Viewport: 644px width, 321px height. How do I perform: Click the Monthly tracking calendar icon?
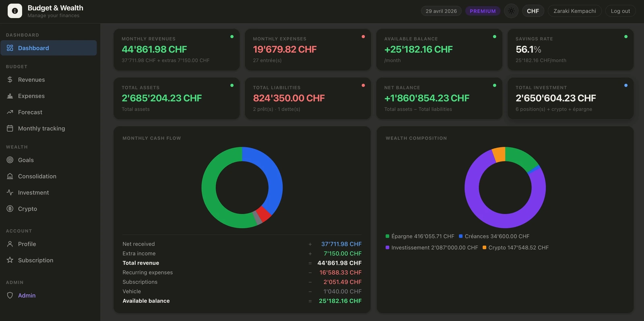10,128
